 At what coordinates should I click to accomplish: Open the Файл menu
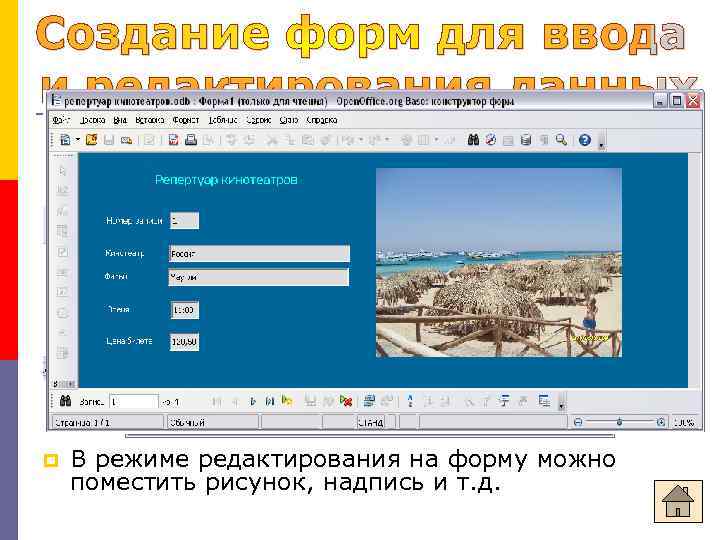(61, 120)
